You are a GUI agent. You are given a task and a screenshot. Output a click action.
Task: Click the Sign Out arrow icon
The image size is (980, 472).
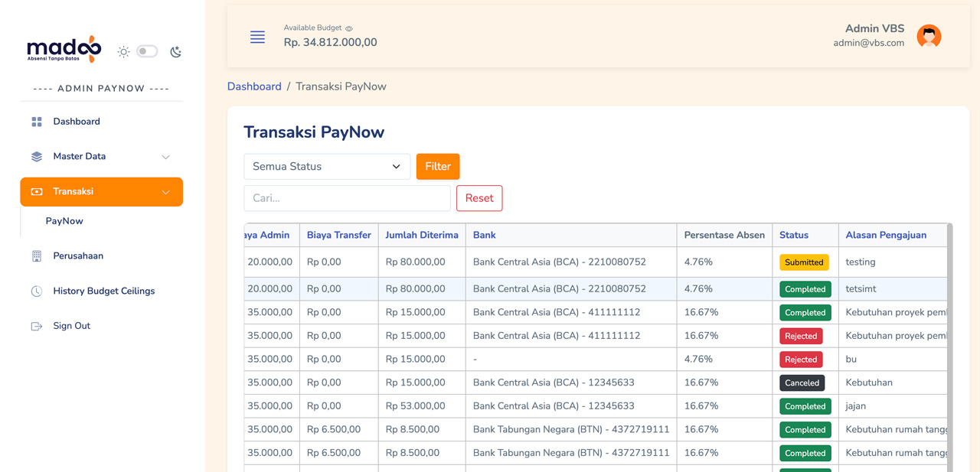click(37, 326)
